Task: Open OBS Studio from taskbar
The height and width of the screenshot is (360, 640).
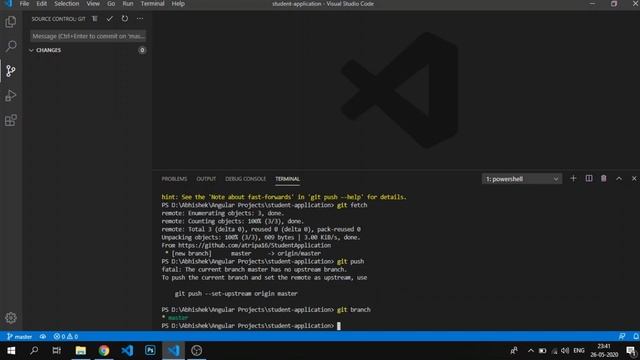Action: 197,351
